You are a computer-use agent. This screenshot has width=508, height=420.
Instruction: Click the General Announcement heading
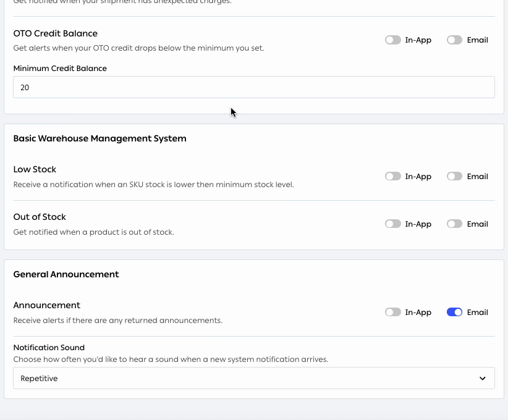click(x=66, y=274)
